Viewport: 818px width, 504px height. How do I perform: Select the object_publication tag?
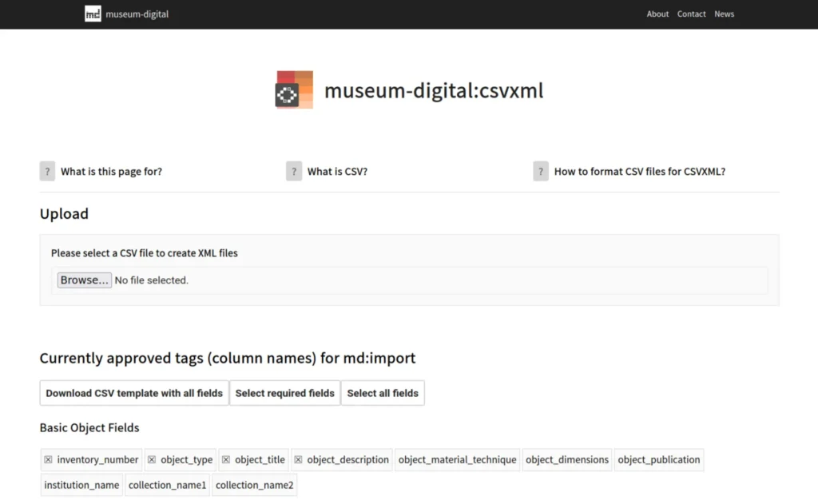(659, 459)
